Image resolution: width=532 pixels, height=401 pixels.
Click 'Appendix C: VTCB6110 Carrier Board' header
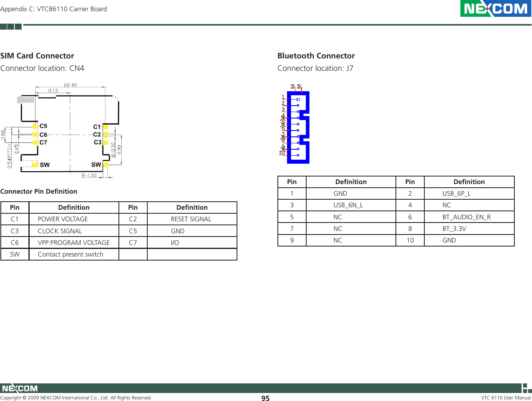pos(54,9)
